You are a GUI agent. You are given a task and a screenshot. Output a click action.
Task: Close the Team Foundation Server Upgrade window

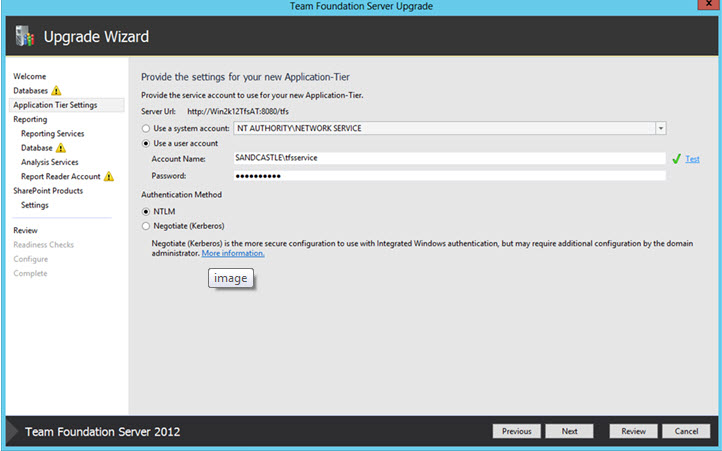tap(709, 4)
